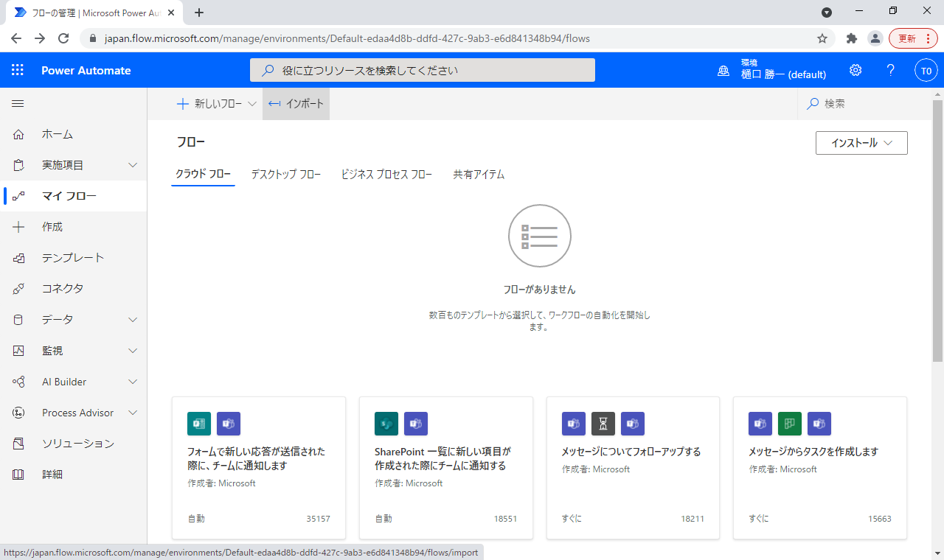Open the メッセージについてフォローアップする template card

tap(633, 468)
